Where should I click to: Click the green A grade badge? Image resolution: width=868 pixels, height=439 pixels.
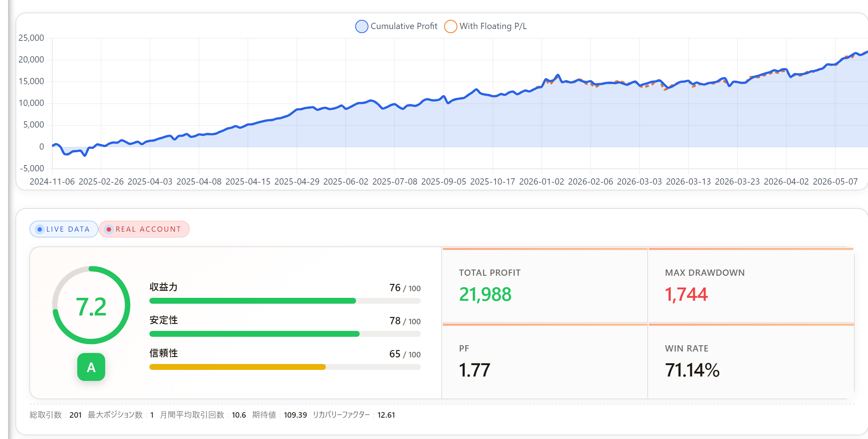(91, 367)
